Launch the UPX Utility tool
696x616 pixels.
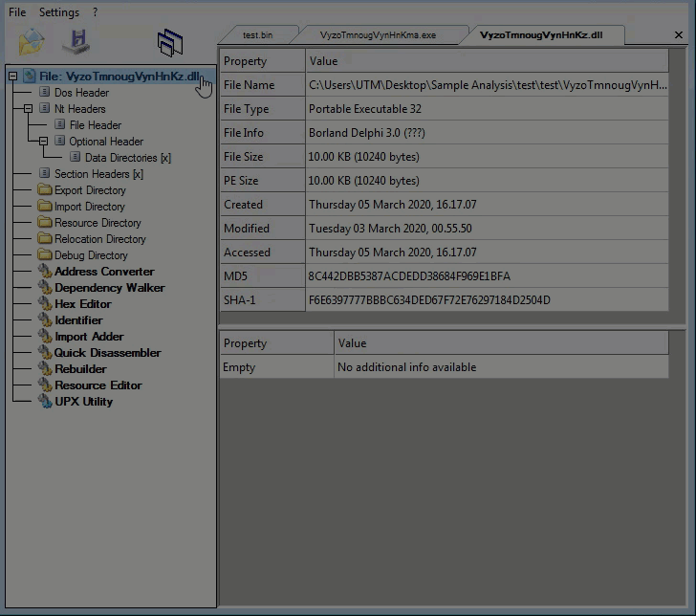coord(84,402)
